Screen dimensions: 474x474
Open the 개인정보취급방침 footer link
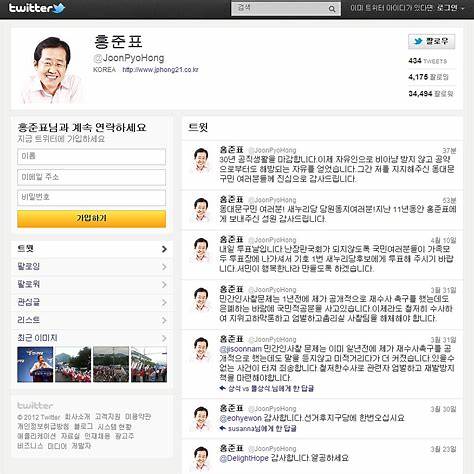click(x=43, y=426)
